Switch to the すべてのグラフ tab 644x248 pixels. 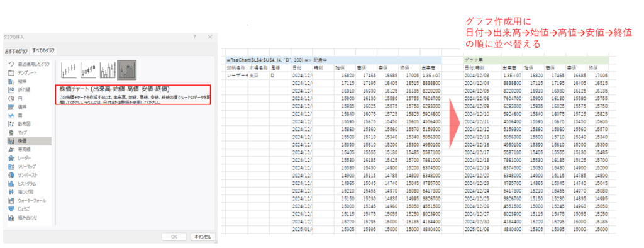[44, 51]
